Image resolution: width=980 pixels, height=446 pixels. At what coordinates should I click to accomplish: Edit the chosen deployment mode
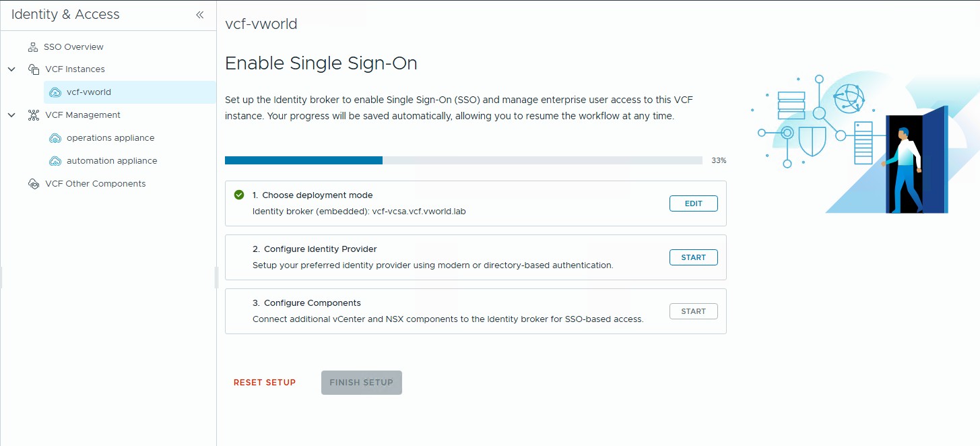693,203
